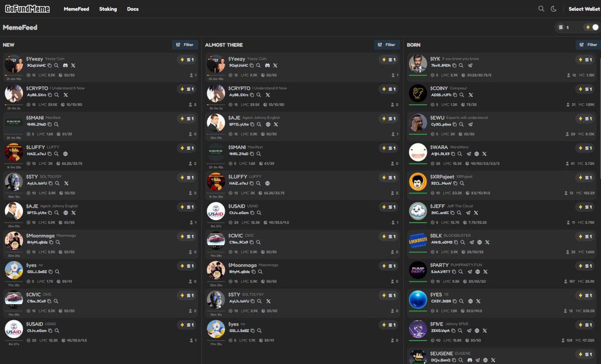Click $STY name in ALMOST THERE column
The height and width of the screenshot is (364, 601).
pyautogui.click(x=234, y=294)
